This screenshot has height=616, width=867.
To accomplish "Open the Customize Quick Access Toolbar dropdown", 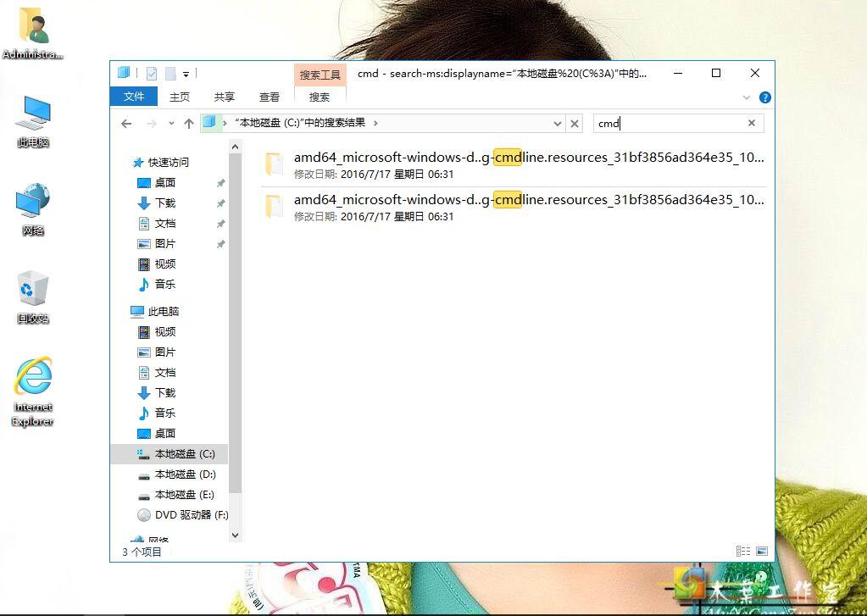I will [186, 74].
